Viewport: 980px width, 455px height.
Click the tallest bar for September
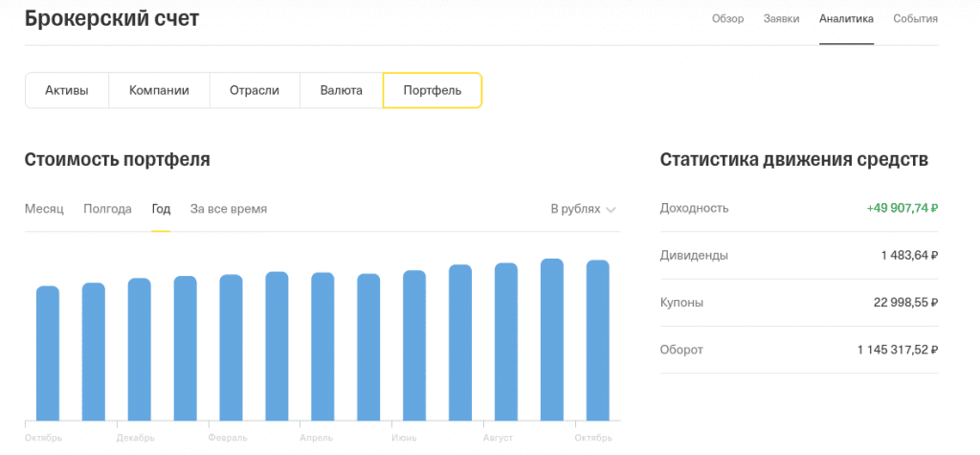(x=552, y=339)
